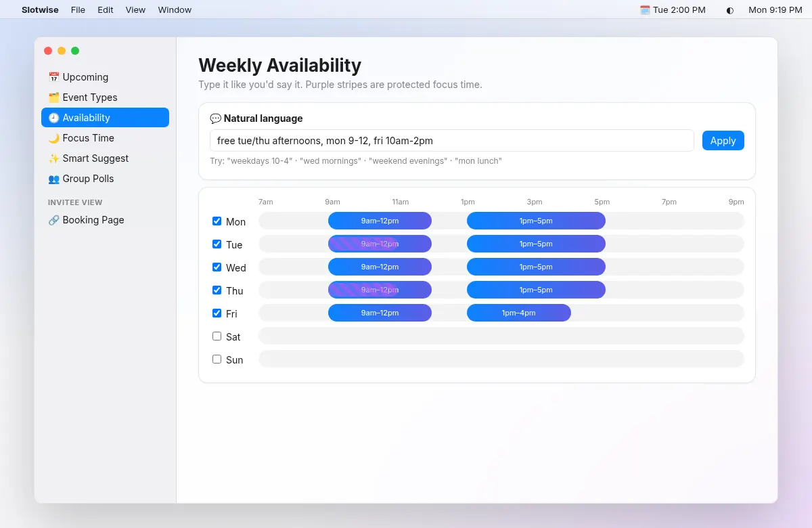Select Tuesday's striped 9am–12pm focus block
The image size is (812, 528).
pyautogui.click(x=380, y=244)
